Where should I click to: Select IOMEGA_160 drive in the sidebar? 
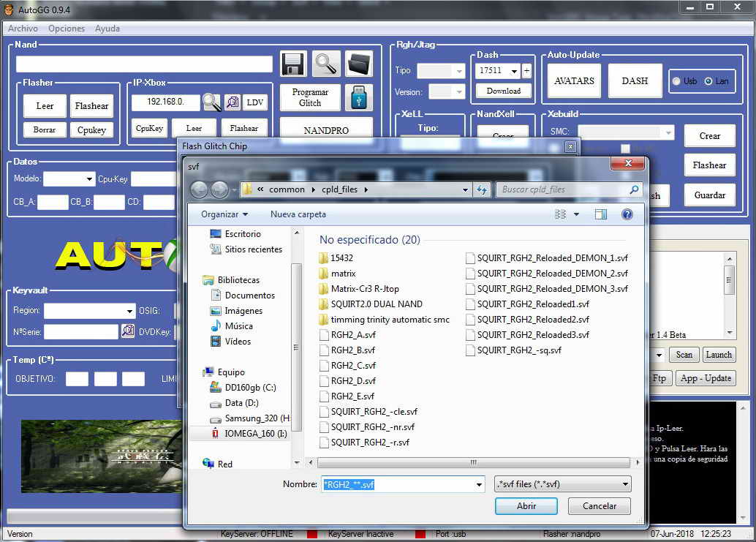tap(256, 434)
